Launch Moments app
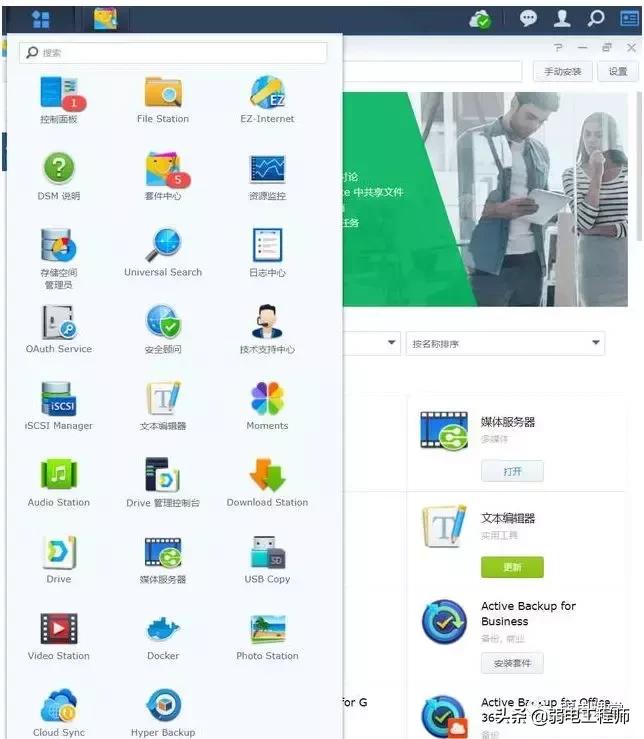Screen dimensions: 644x739 (267, 407)
